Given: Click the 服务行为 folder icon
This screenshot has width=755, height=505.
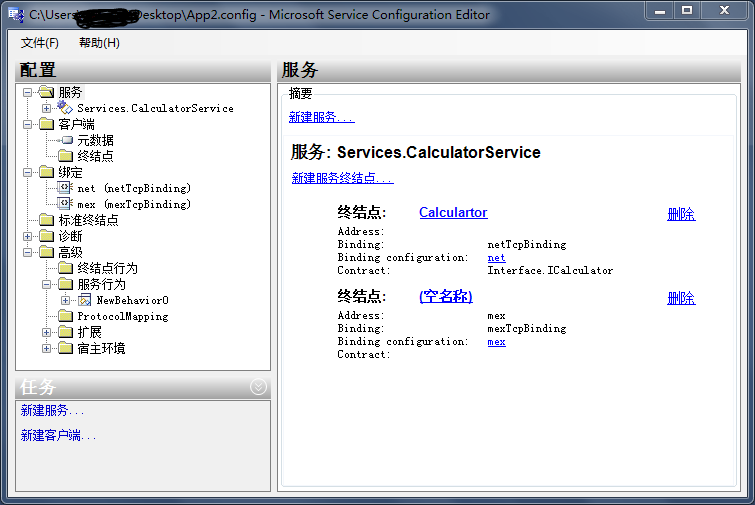Looking at the screenshot, I should [65, 285].
